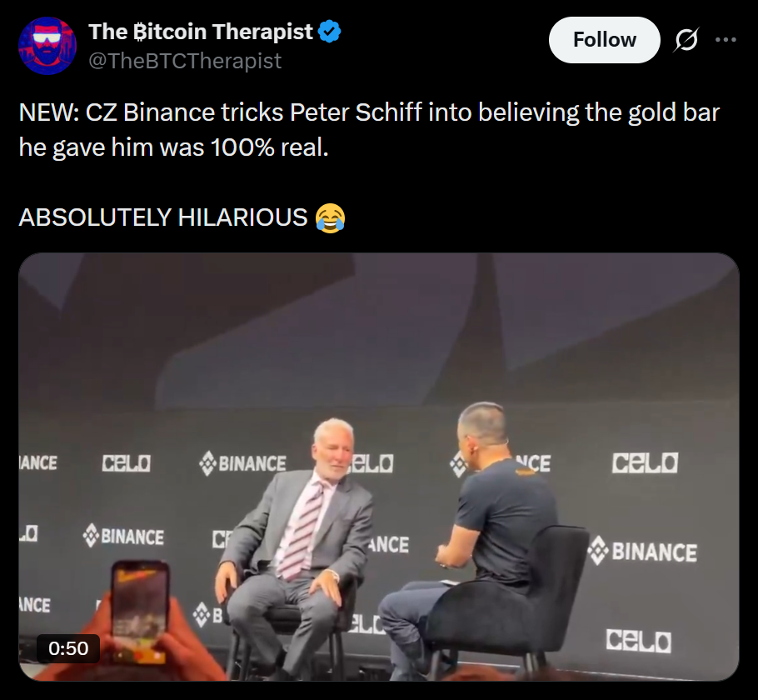Open The Bitcoin Therapist profile avatar
The width and height of the screenshot is (758, 700).
click(47, 46)
